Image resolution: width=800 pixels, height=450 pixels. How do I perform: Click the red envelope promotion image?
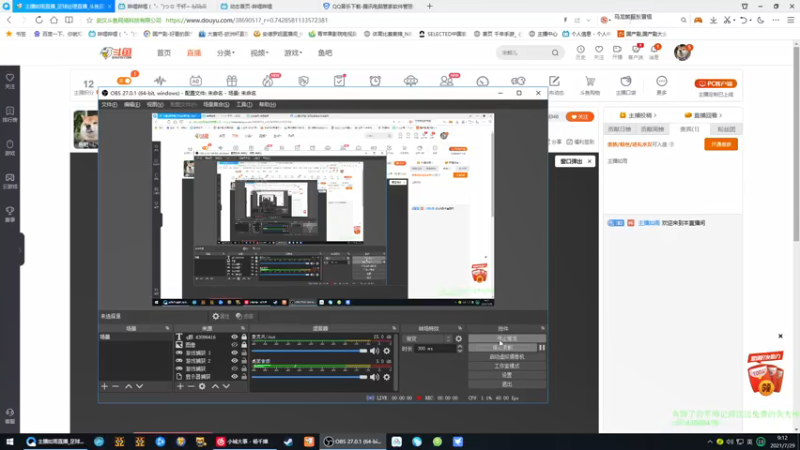[765, 373]
